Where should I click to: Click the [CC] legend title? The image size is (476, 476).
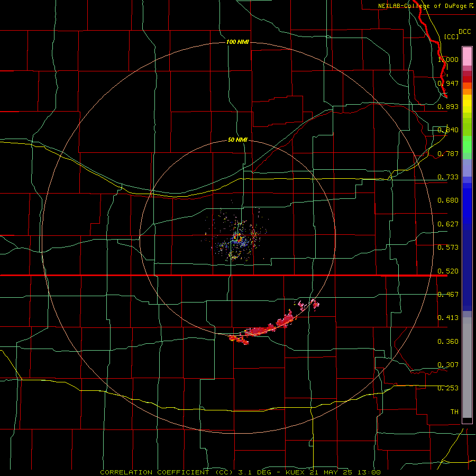click(x=451, y=36)
